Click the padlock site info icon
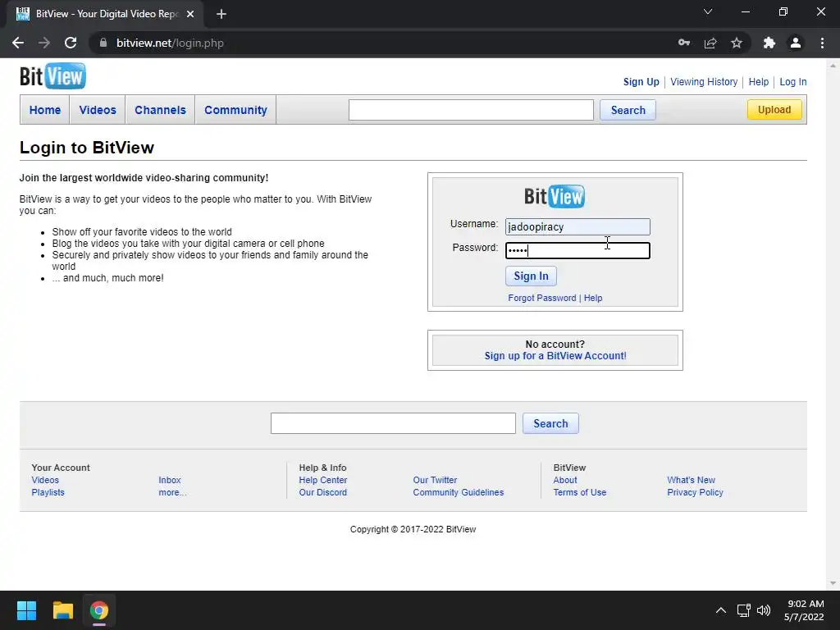The height and width of the screenshot is (630, 840). pos(103,43)
